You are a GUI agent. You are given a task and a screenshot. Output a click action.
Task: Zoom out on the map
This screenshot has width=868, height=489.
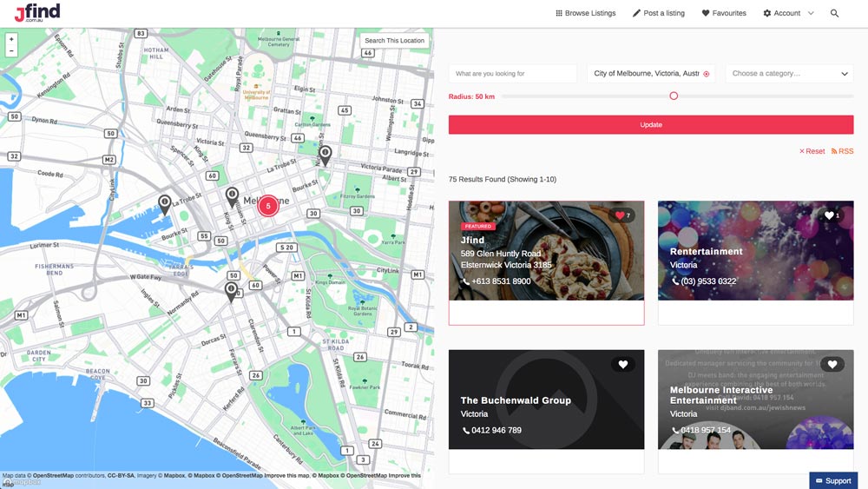coord(11,51)
